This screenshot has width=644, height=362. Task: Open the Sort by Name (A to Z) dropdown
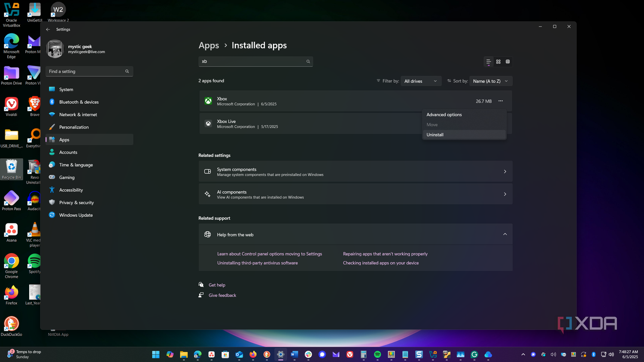tap(491, 81)
